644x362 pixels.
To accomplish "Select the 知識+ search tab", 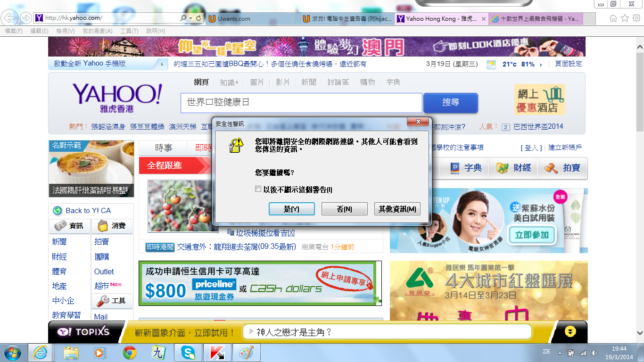I will point(230,82).
